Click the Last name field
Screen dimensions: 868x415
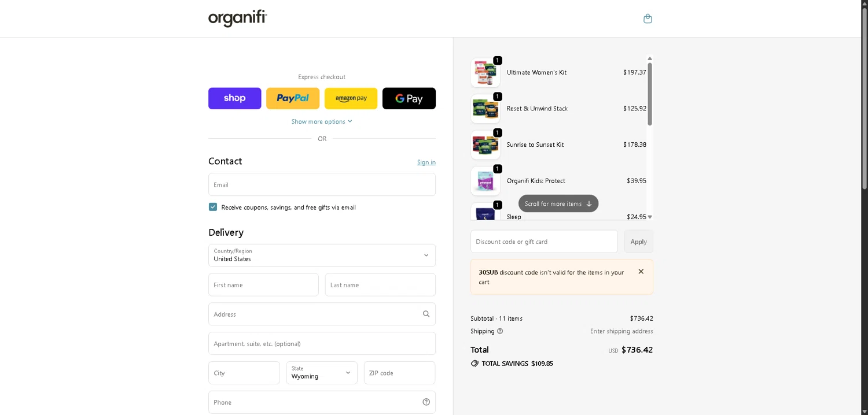point(380,285)
